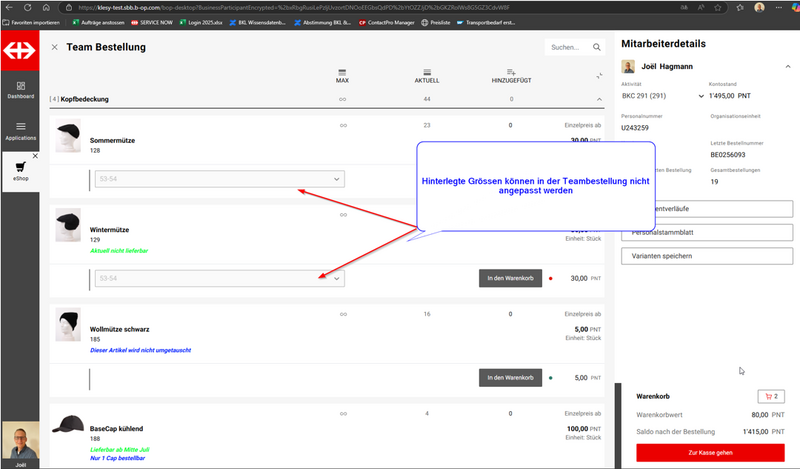Click the HINZUGEFÜGT column icon
800x469 pixels.
(x=511, y=73)
